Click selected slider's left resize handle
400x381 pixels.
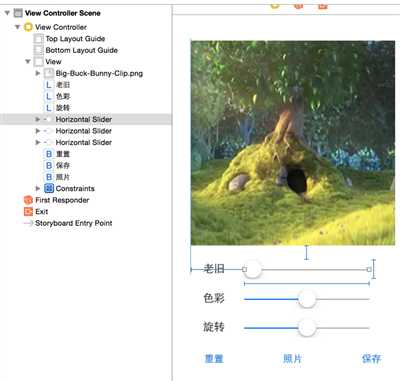pos(244,269)
